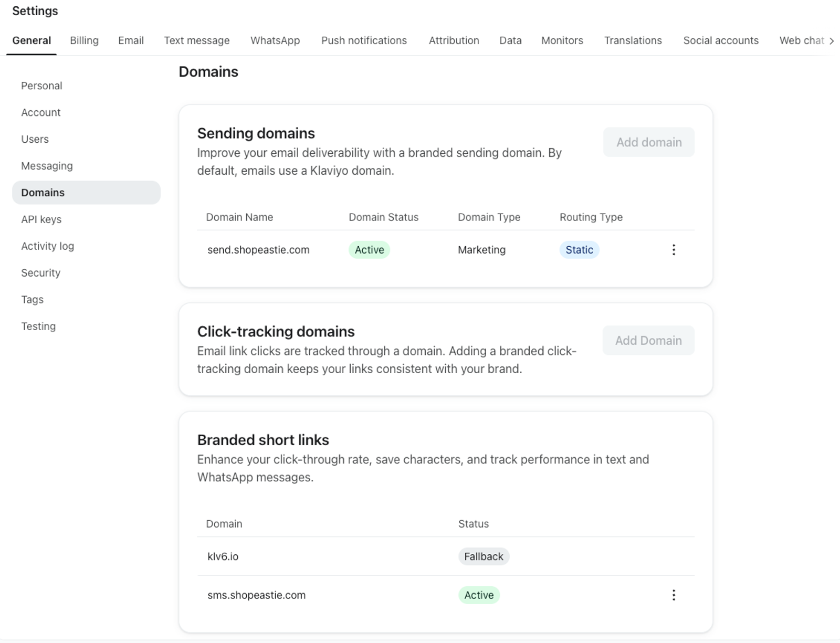This screenshot has width=840, height=643.
Task: Open the Push notifications tab
Action: 364,40
